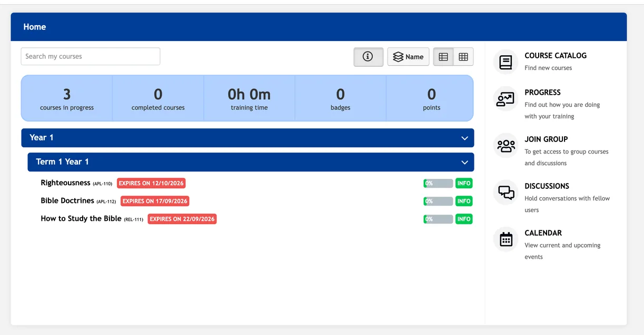Image resolution: width=644 pixels, height=335 pixels.
Task: Click the 3 courses in progress stat
Action: pos(67,98)
